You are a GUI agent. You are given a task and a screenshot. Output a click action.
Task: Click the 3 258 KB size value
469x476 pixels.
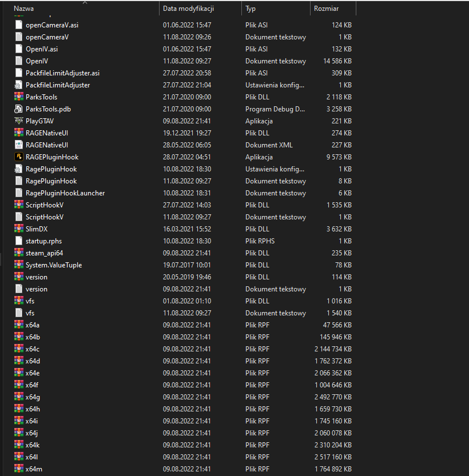(339, 109)
